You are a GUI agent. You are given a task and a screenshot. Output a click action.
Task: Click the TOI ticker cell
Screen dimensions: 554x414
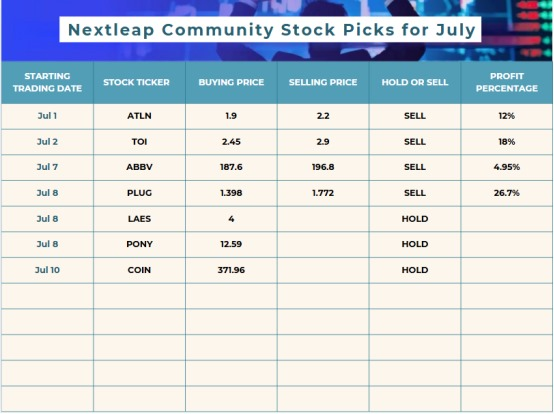coord(139,142)
